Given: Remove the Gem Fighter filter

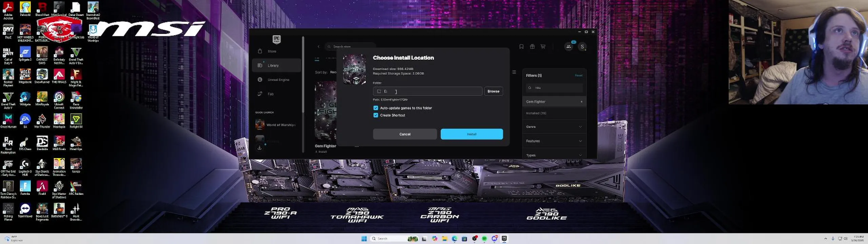Looking at the screenshot, I should pos(581,102).
